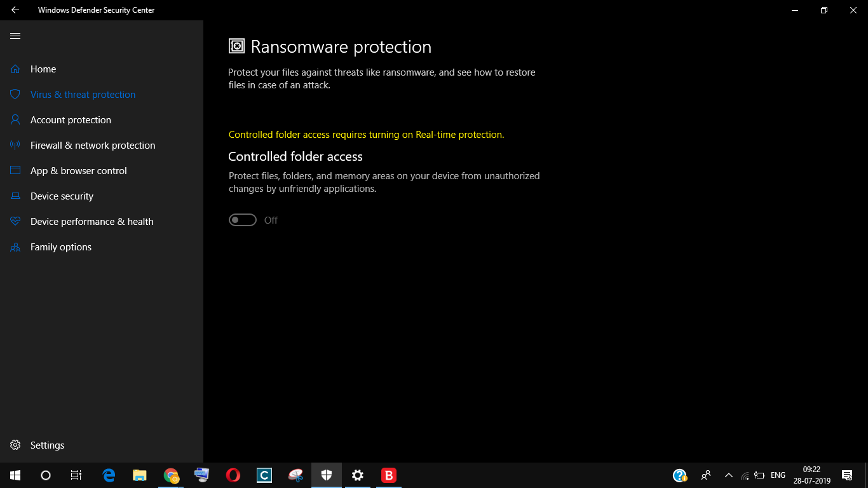Open the People tray icon
Viewport: 868px width, 488px height.
coord(705,475)
